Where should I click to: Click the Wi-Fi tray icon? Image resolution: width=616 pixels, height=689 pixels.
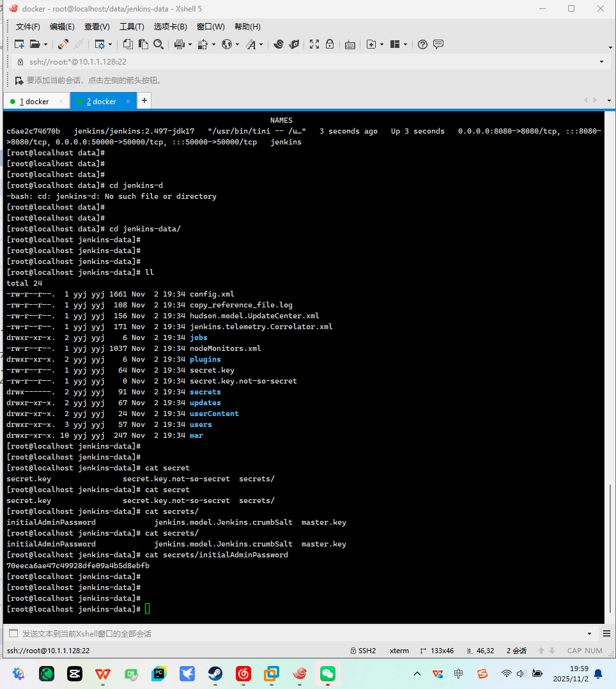point(506,674)
